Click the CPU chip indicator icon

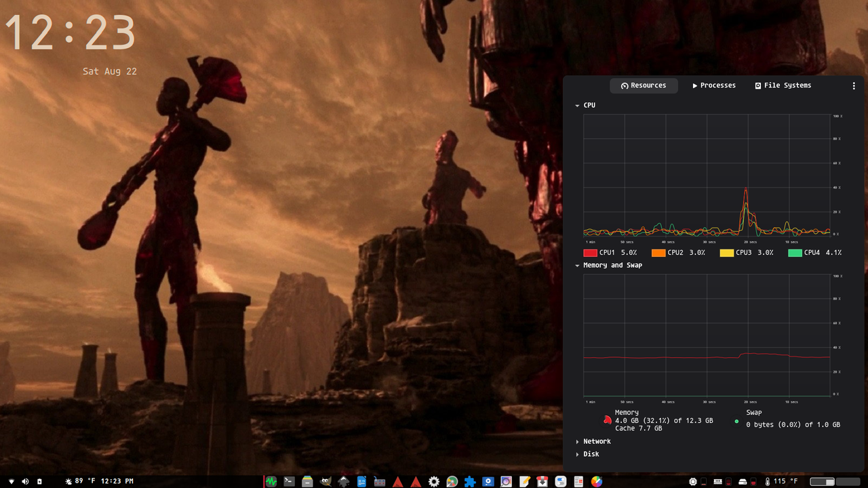[693, 481]
